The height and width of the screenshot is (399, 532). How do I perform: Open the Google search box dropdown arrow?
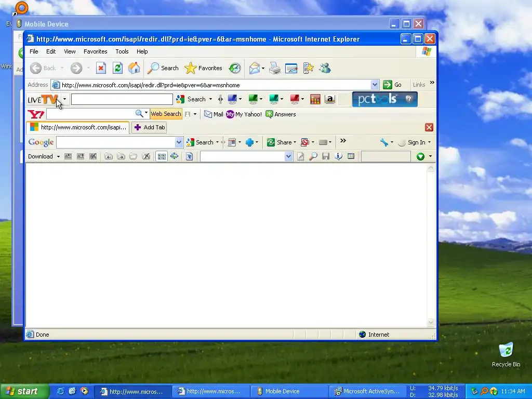coord(179,142)
